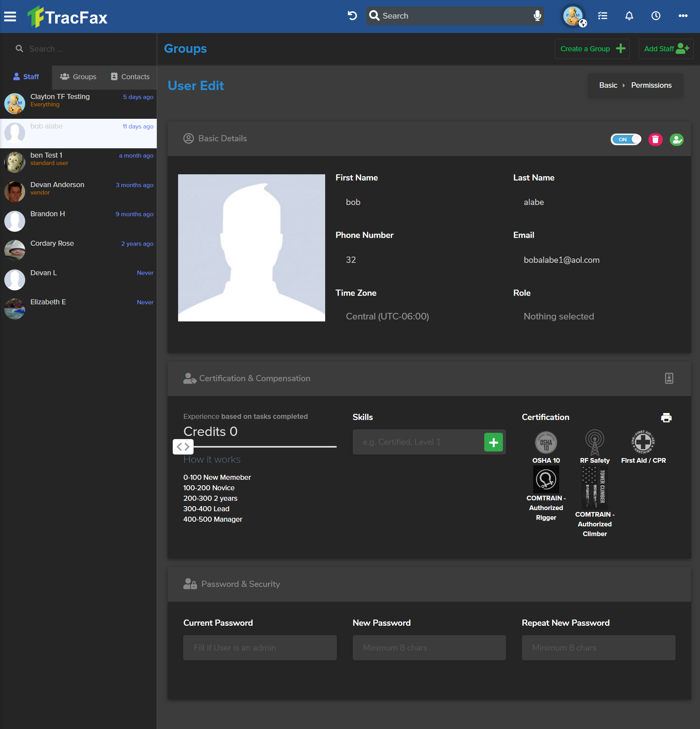
Task: Click the Last Name field containing alabe
Action: 596,202
